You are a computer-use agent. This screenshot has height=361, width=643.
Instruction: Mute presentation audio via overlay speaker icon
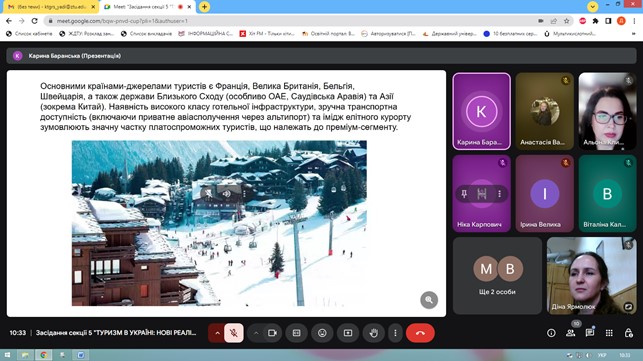point(226,193)
